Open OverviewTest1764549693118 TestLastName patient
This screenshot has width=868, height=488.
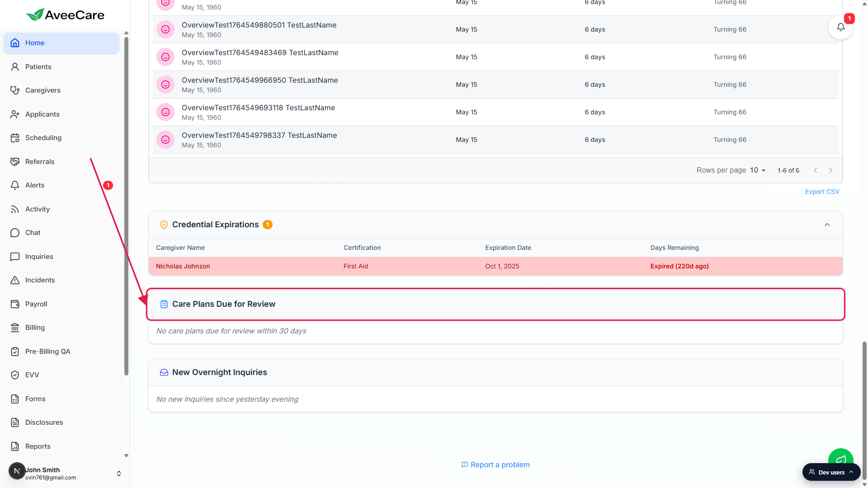pos(258,108)
